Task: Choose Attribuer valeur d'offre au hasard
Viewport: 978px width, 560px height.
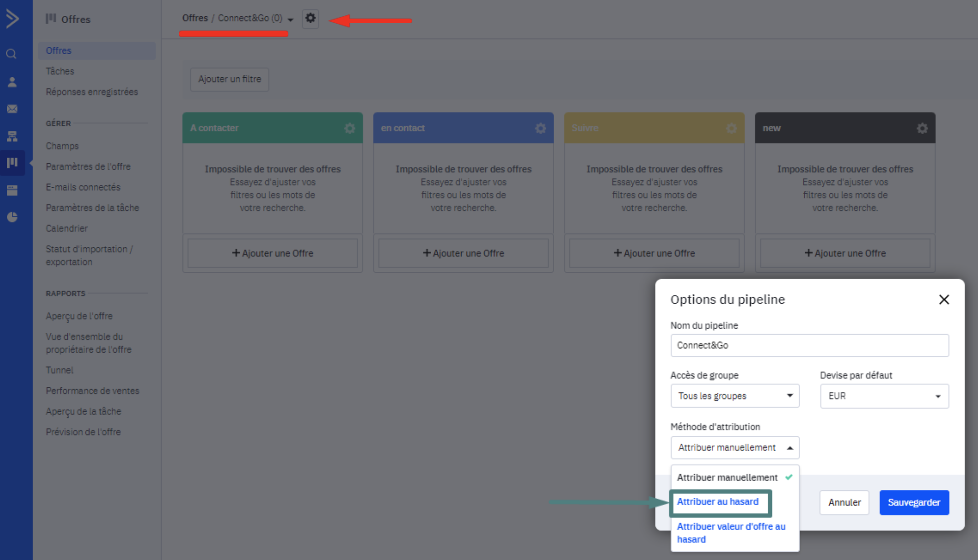Action: [731, 533]
